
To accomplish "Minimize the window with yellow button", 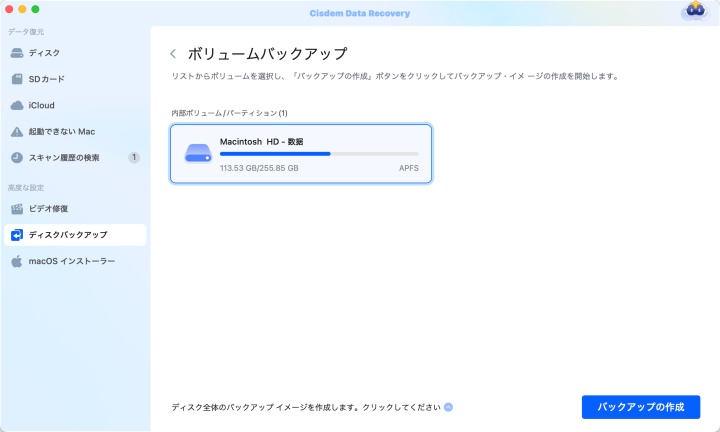I will pos(22,9).
